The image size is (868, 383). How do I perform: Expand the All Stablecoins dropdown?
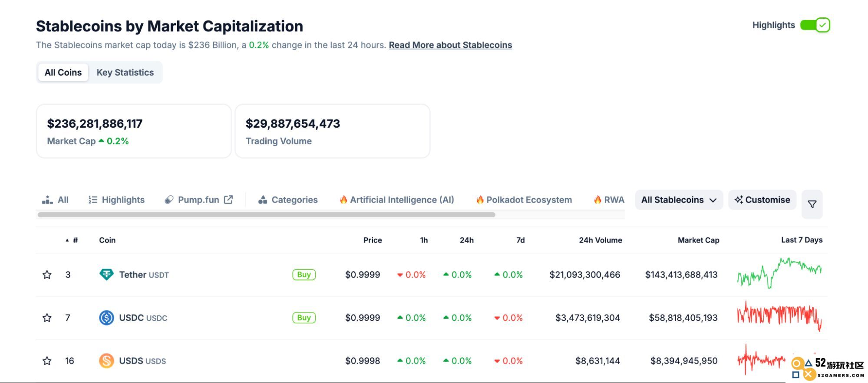tap(679, 200)
